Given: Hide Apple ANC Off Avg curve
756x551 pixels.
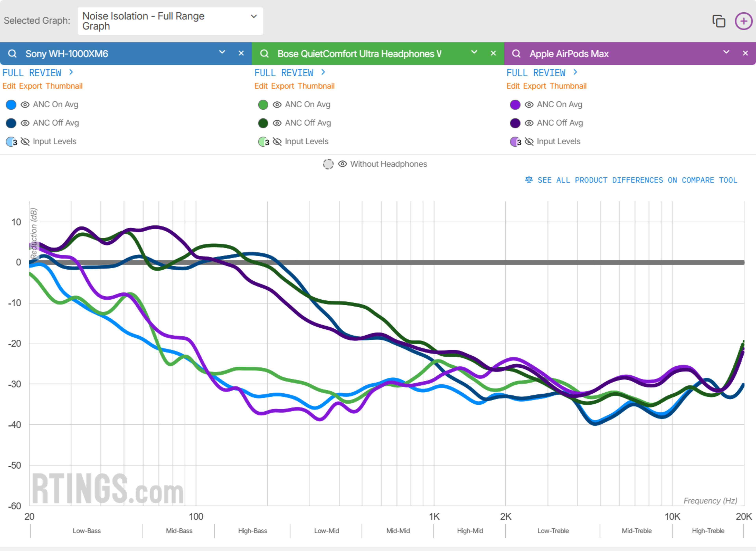Looking at the screenshot, I should click(529, 123).
